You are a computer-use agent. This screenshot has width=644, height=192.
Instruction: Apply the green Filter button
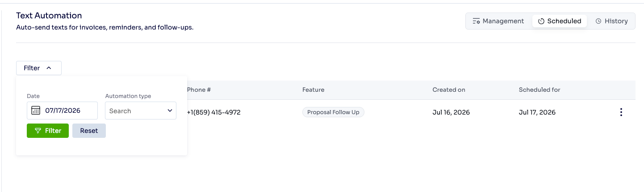click(x=48, y=131)
